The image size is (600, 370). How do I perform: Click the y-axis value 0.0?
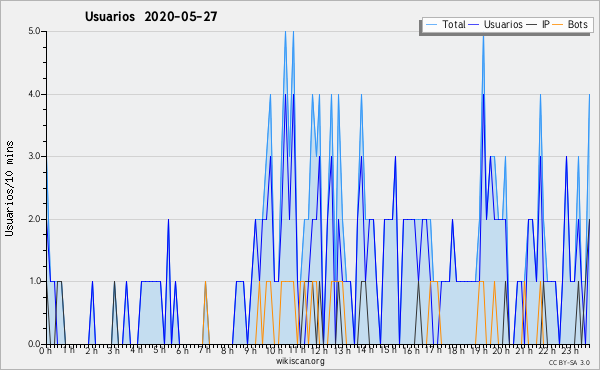pos(34,344)
